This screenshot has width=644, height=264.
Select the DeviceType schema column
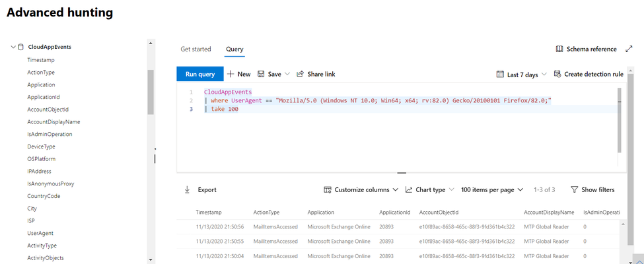[41, 147]
